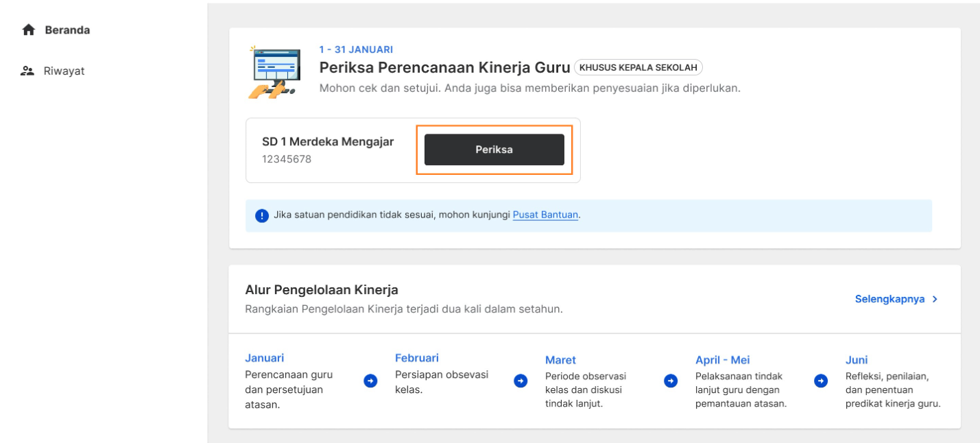Click the arrow icon after the Januari step
Image resolution: width=980 pixels, height=443 pixels.
click(370, 381)
